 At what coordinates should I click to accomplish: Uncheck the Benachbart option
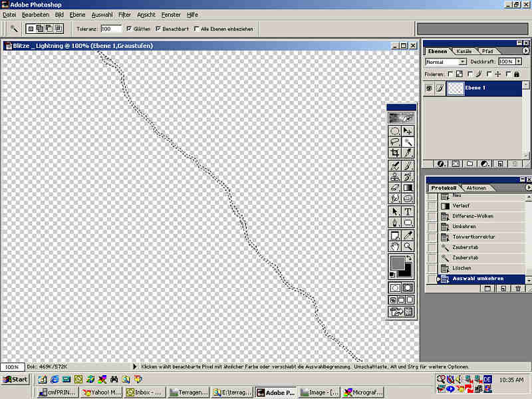[x=158, y=29]
